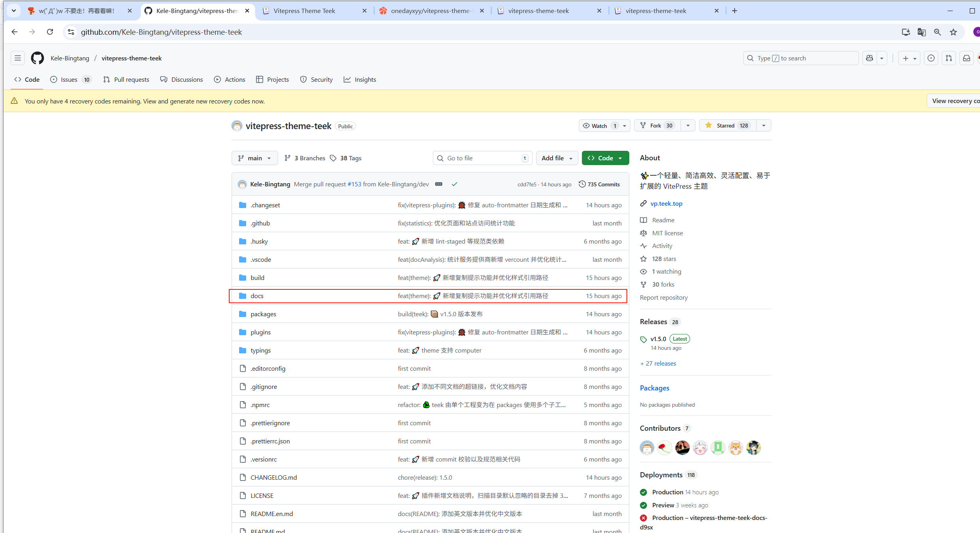
Task: Toggle the Watch button for the repository
Action: pyautogui.click(x=599, y=126)
